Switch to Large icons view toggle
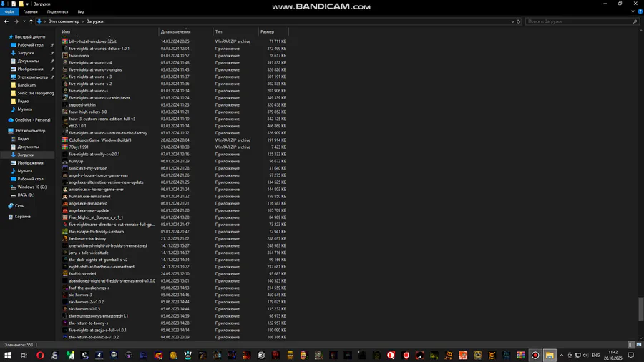 (638, 345)
